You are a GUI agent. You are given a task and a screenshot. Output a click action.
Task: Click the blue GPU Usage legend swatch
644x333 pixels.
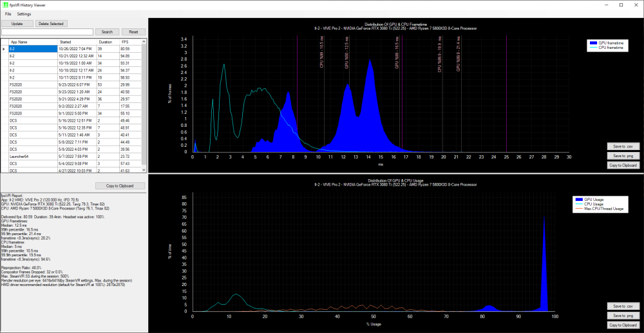(579, 200)
